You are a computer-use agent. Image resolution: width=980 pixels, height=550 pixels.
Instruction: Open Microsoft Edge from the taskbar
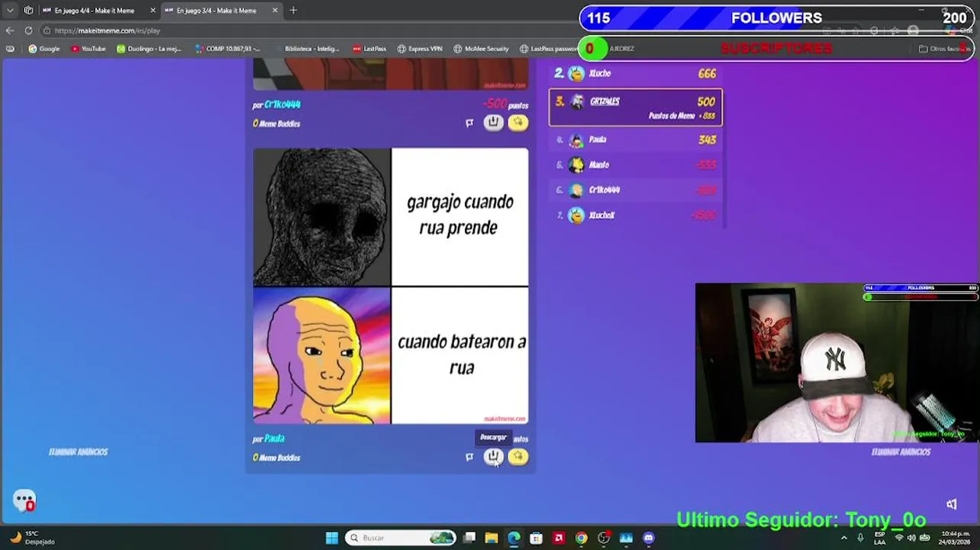point(514,538)
